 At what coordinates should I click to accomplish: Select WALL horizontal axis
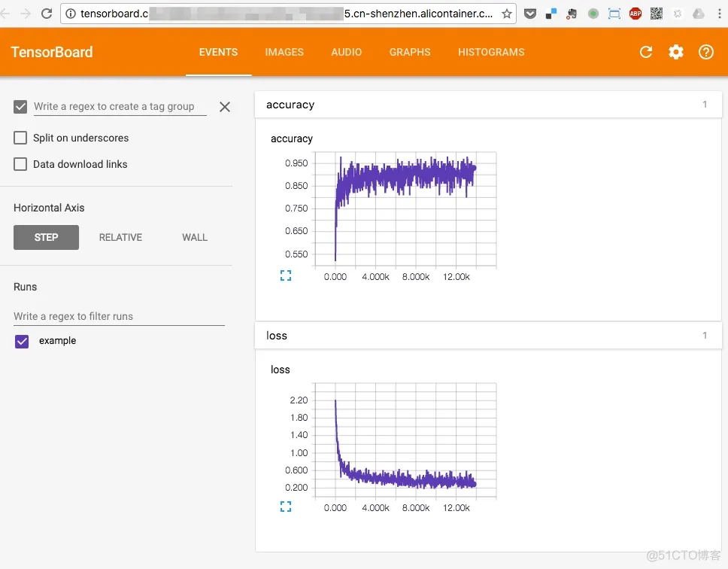195,237
